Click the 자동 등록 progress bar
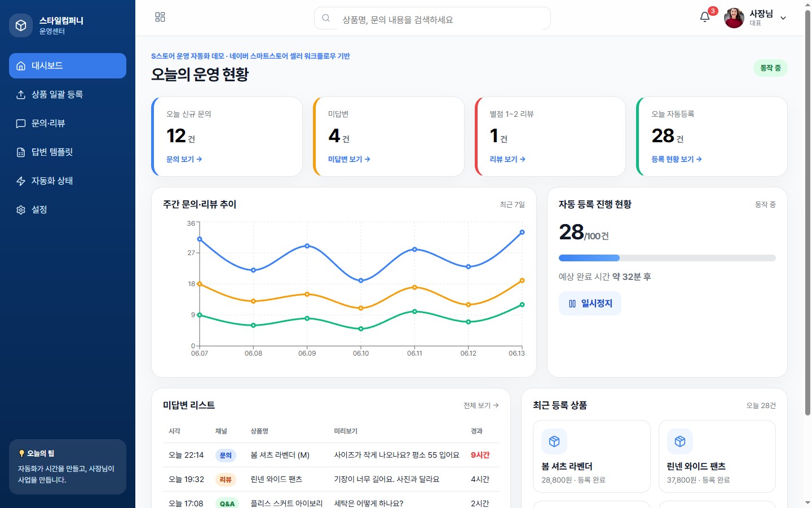The image size is (812, 508). tap(667, 258)
